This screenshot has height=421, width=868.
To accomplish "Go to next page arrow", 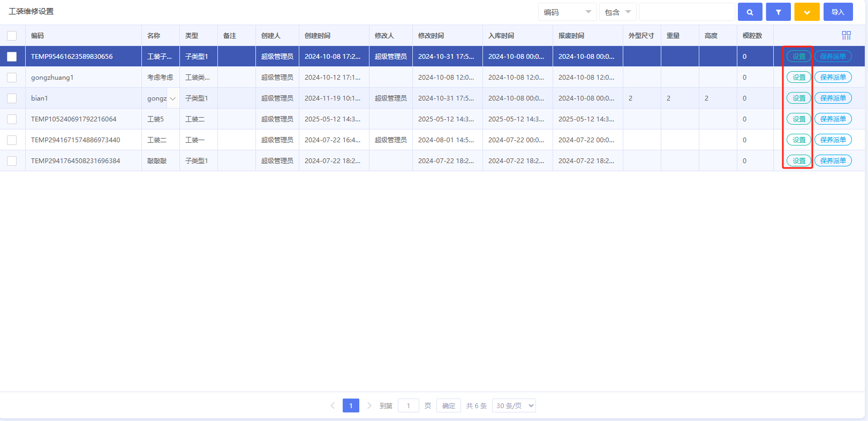I will [369, 405].
